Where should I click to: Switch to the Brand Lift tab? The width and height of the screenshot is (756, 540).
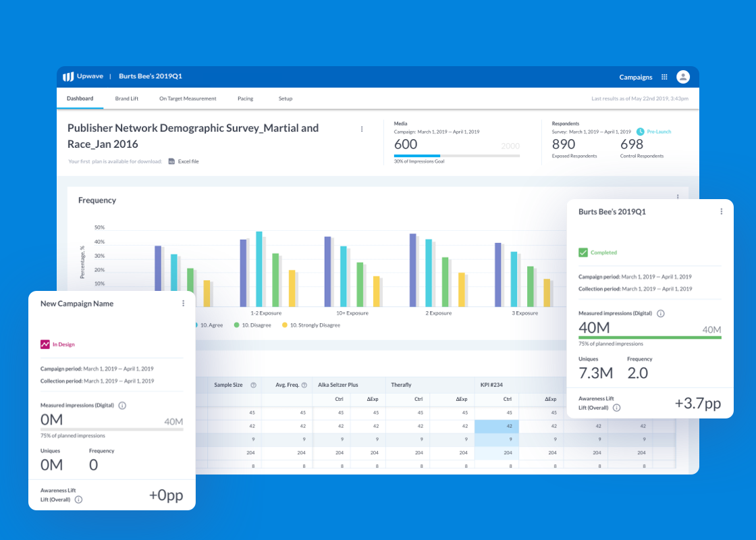pyautogui.click(x=126, y=99)
